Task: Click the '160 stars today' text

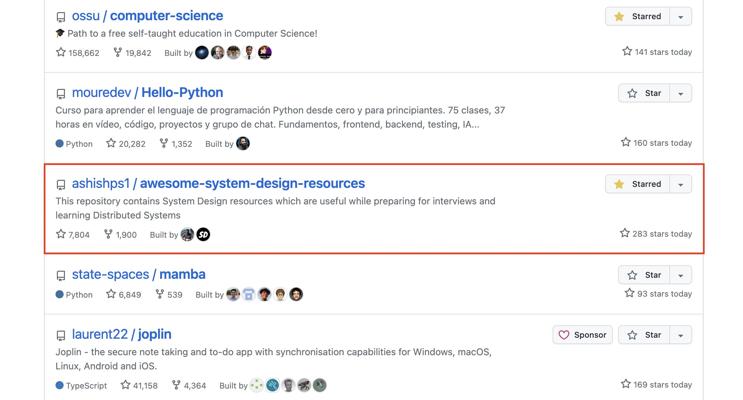Action: pyautogui.click(x=656, y=143)
